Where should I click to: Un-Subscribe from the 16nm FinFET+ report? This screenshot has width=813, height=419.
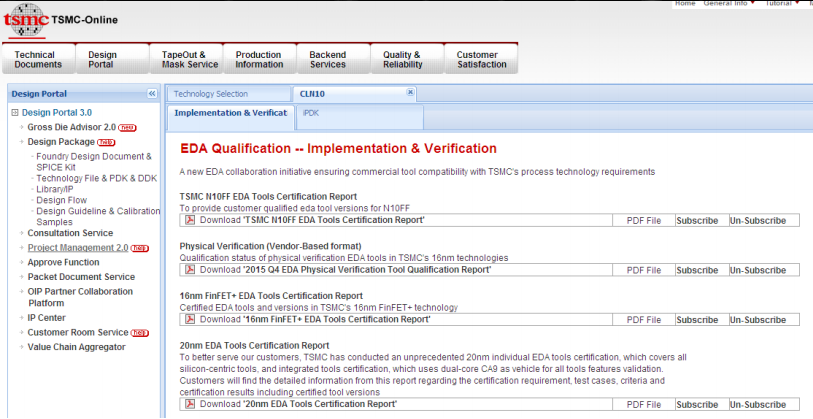[758, 320]
